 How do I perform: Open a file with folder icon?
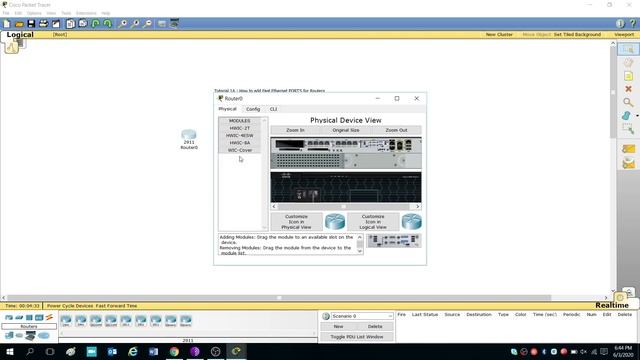tap(19, 24)
